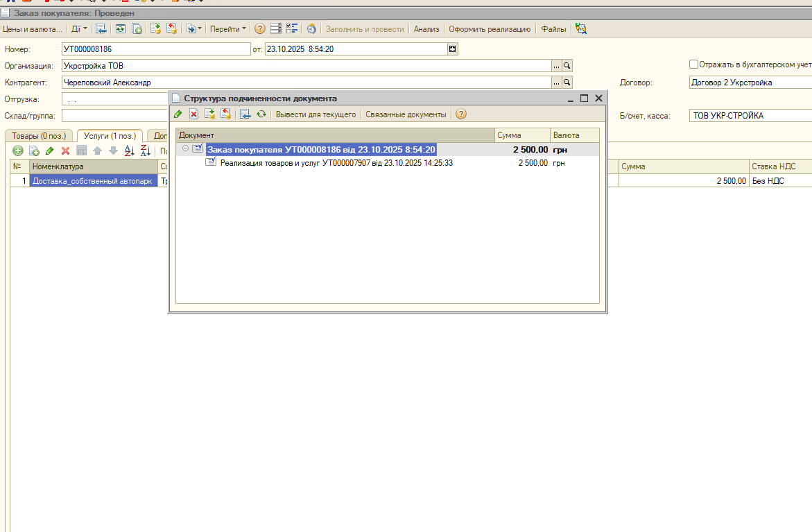Open the 'Дії' actions dropdown menu
Image resolution: width=812 pixels, height=532 pixels.
click(x=79, y=29)
